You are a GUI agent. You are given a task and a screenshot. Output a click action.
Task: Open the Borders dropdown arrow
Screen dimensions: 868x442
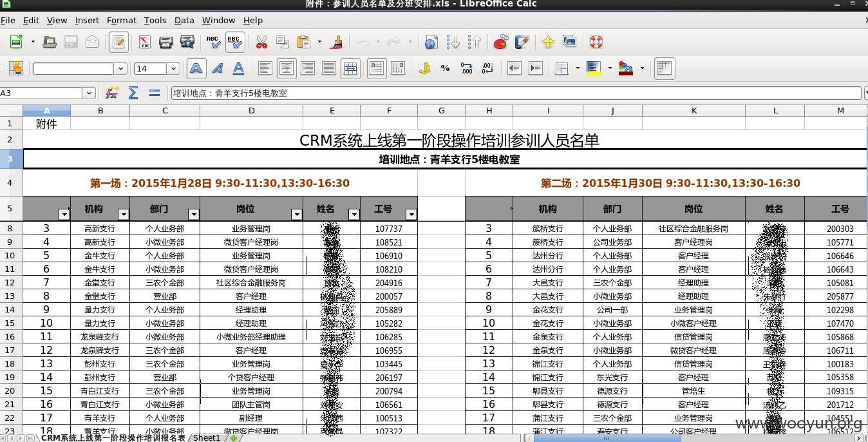[x=578, y=68]
